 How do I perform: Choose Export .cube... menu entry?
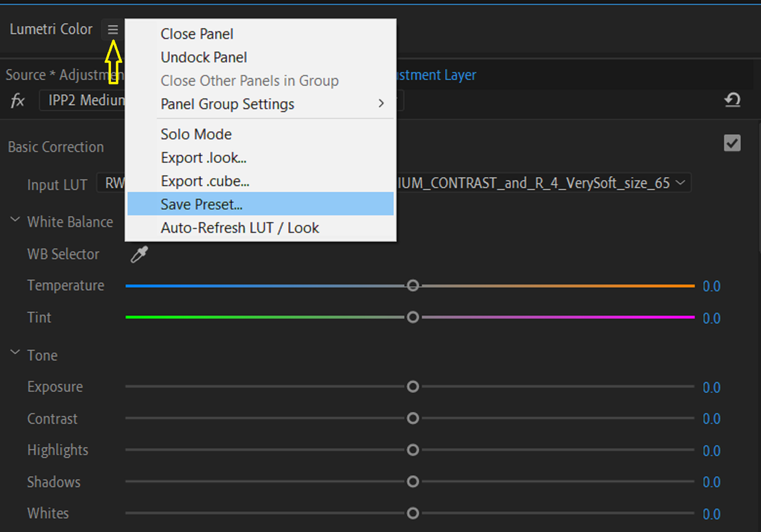click(261, 181)
